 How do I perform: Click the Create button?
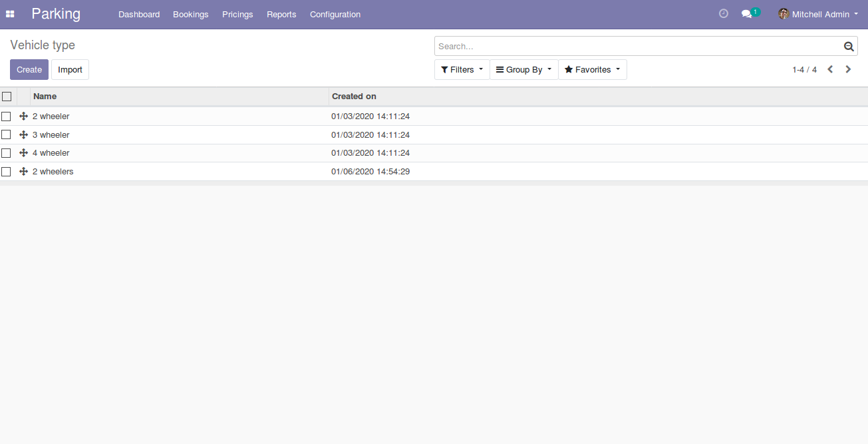tap(29, 70)
